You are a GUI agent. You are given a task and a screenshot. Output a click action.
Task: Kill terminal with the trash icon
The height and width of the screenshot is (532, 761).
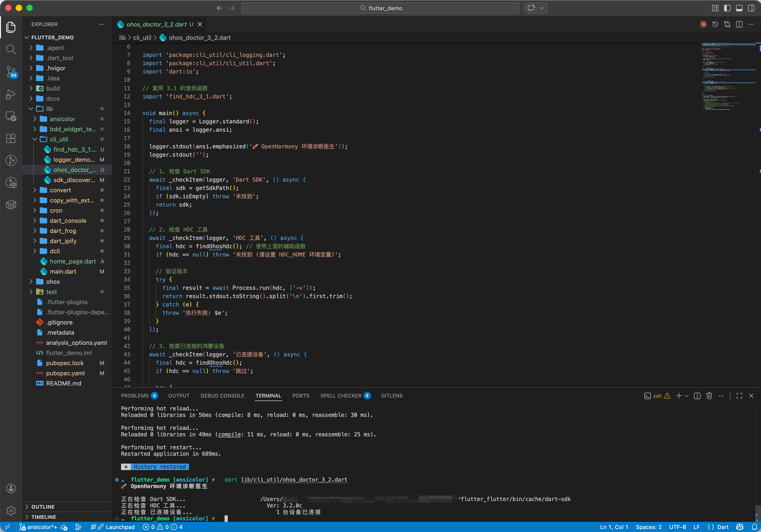[709, 396]
